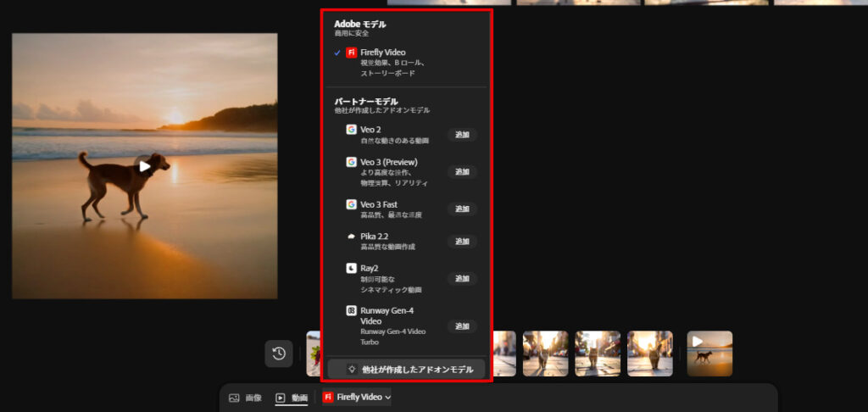Play the dog on beach video preview
This screenshot has width=868, height=412.
tap(144, 166)
